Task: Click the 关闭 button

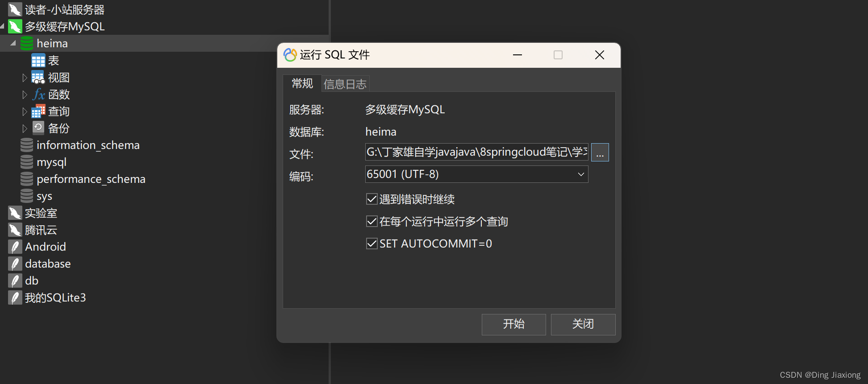Action: click(583, 324)
